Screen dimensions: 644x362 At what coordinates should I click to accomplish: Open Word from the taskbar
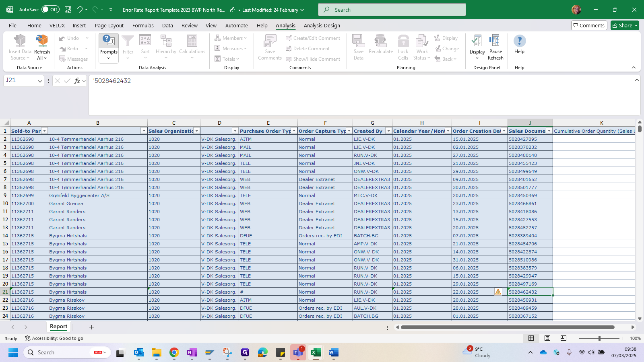click(333, 353)
